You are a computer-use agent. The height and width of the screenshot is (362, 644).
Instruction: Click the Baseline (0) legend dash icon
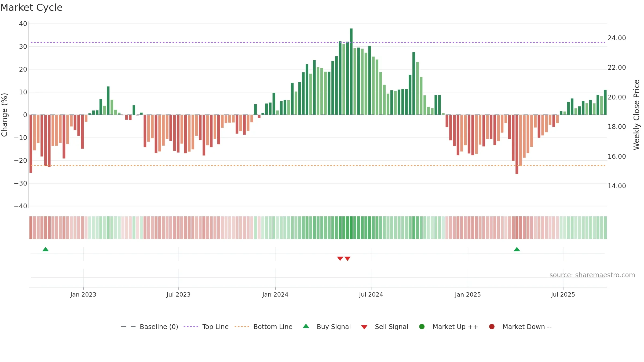(x=128, y=327)
